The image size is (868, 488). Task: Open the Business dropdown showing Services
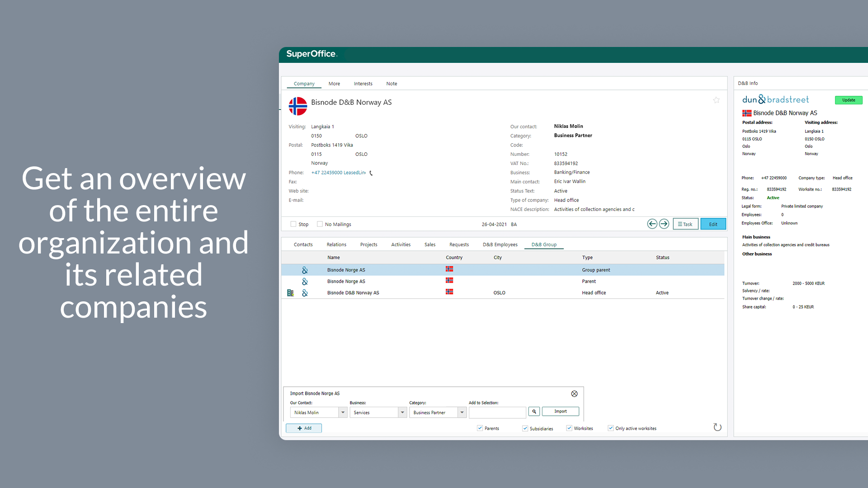tap(402, 413)
